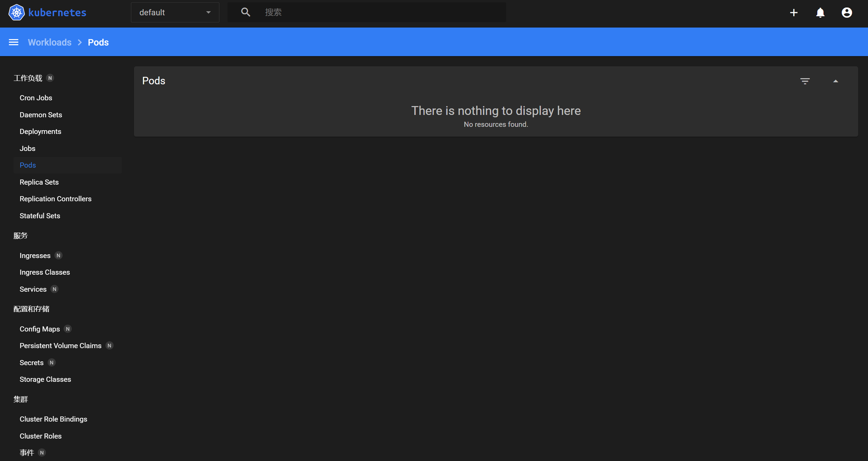The height and width of the screenshot is (461, 868).
Task: Click N badge beside Persistent Volume Claims
Action: [x=109, y=346]
